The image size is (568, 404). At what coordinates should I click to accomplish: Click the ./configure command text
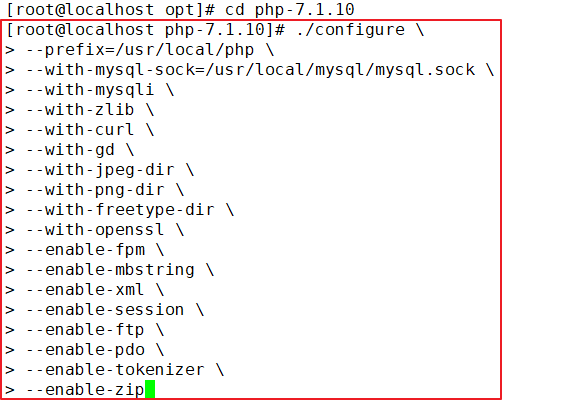click(350, 30)
